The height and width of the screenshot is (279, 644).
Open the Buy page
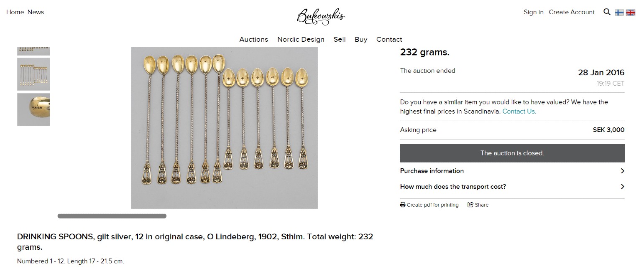point(360,39)
